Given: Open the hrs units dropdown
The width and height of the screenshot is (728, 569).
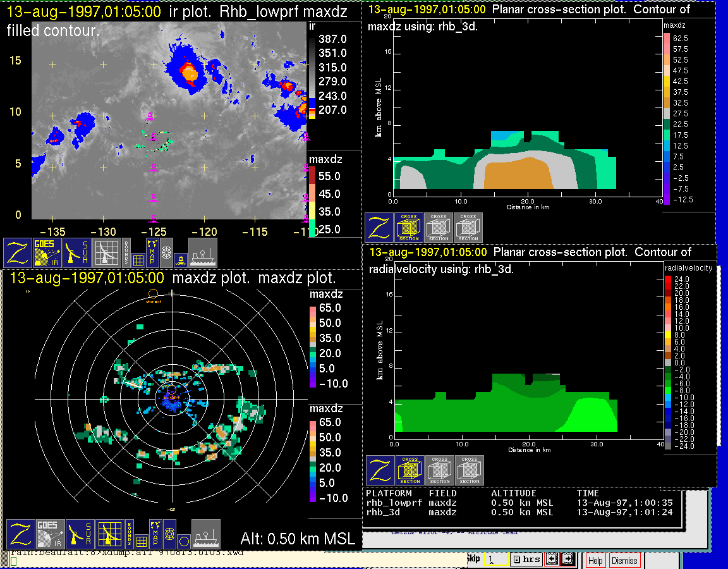Looking at the screenshot, I should [525, 560].
